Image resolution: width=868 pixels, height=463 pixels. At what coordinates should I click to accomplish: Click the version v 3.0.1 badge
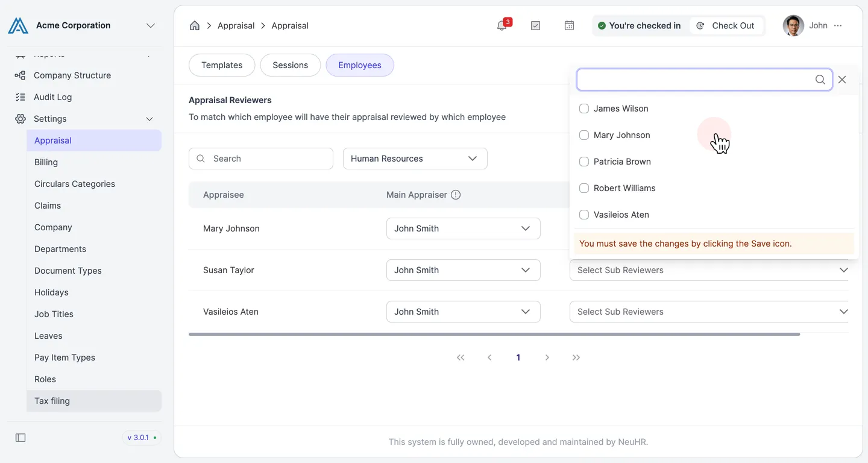tap(142, 438)
